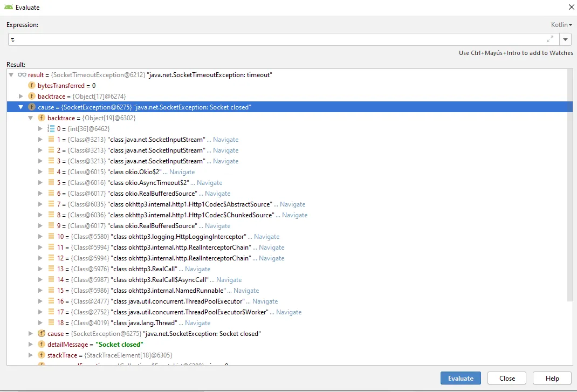Click the Help button
This screenshot has width=577, height=392.
(552, 378)
